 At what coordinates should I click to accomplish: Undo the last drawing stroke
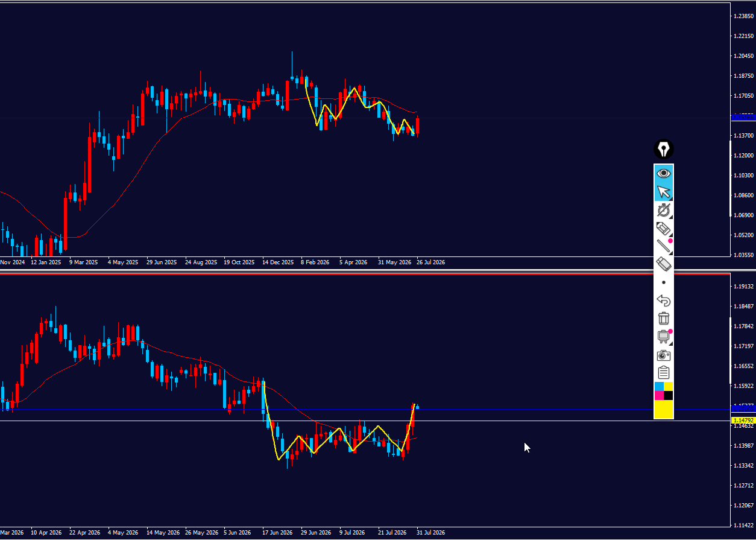(x=664, y=300)
